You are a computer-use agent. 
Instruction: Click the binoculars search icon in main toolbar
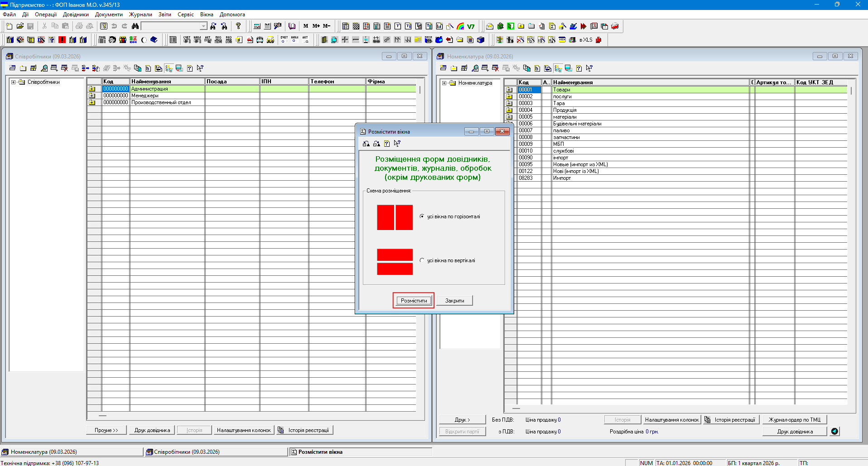pyautogui.click(x=135, y=26)
